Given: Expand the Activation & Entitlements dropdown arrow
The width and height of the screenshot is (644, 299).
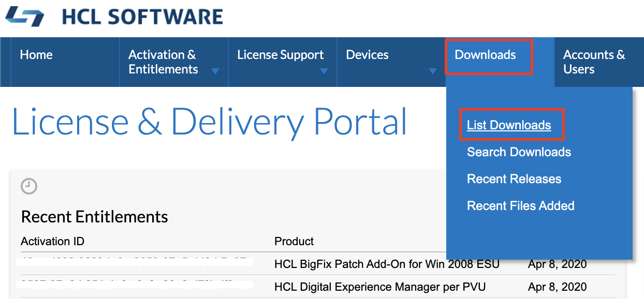Looking at the screenshot, I should tap(215, 71).
